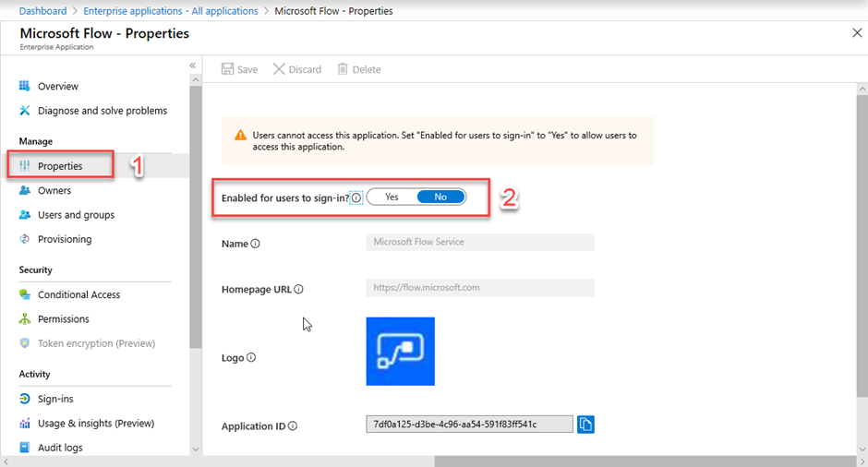Click the Audit logs icon
The height and width of the screenshot is (467, 868).
tap(24, 447)
